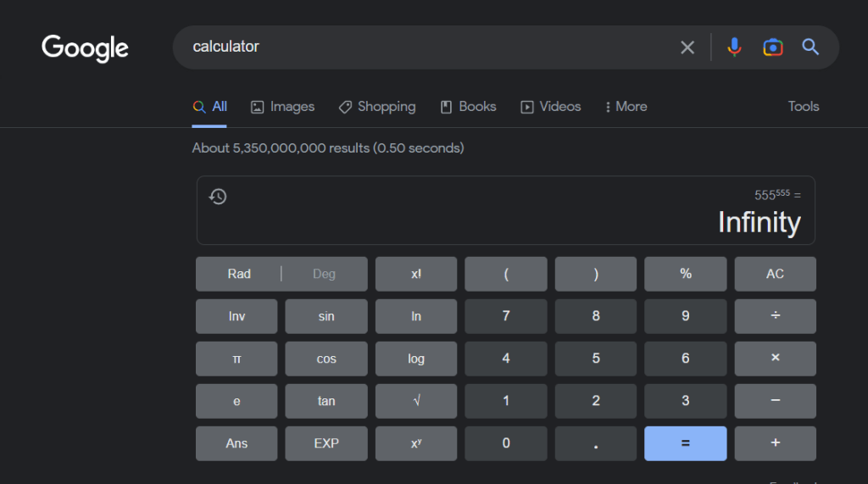Switch calculator to Rad mode
This screenshot has height=484, width=868.
click(x=239, y=274)
